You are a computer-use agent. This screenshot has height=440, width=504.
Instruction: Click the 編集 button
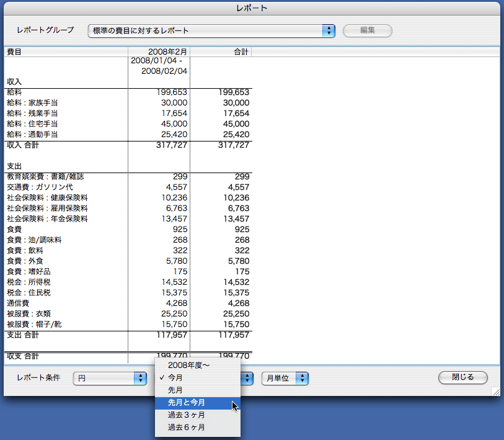[368, 30]
